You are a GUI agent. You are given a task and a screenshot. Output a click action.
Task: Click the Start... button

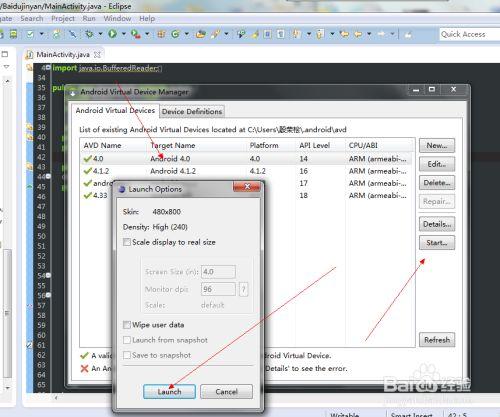[x=437, y=243]
